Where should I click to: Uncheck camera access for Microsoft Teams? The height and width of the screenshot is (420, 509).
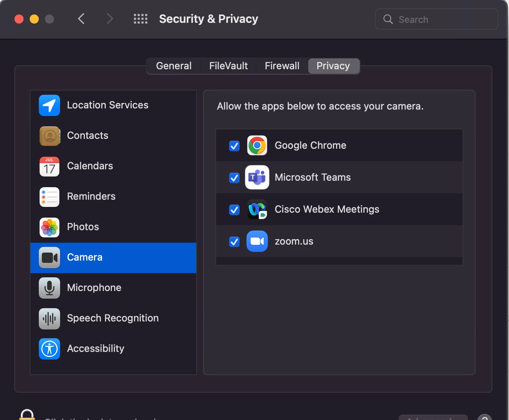(x=234, y=178)
